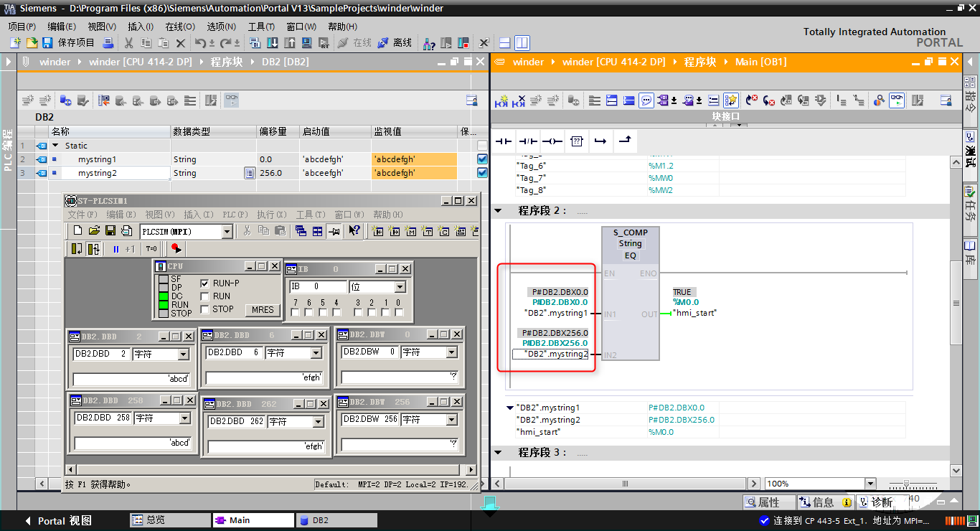Click the PLCSIM record/playback icon

pos(175,249)
